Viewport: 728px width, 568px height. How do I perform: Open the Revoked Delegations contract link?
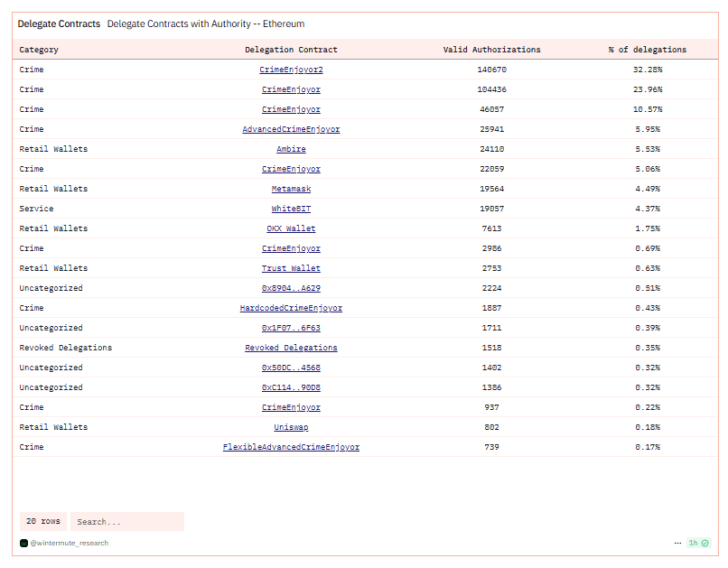[291, 348]
